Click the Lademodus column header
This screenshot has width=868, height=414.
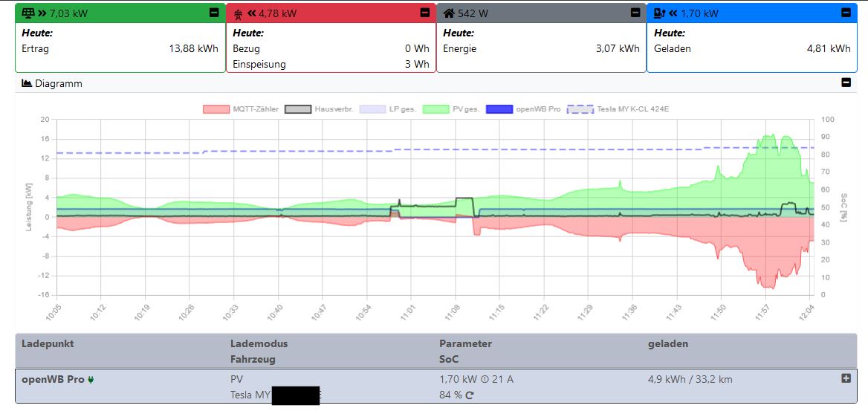pyautogui.click(x=259, y=343)
